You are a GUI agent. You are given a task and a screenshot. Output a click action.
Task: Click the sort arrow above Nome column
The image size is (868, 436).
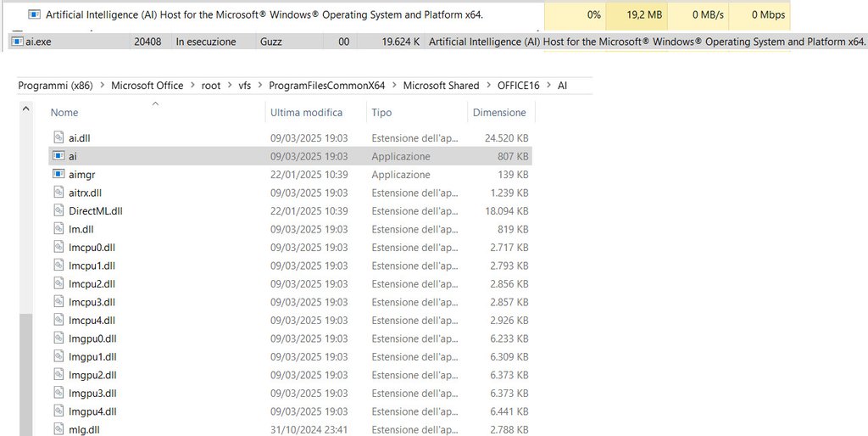click(x=156, y=103)
